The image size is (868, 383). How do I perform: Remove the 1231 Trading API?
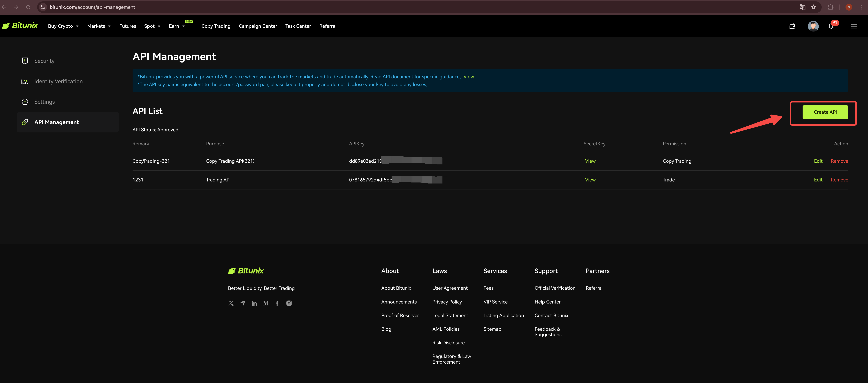coord(839,180)
